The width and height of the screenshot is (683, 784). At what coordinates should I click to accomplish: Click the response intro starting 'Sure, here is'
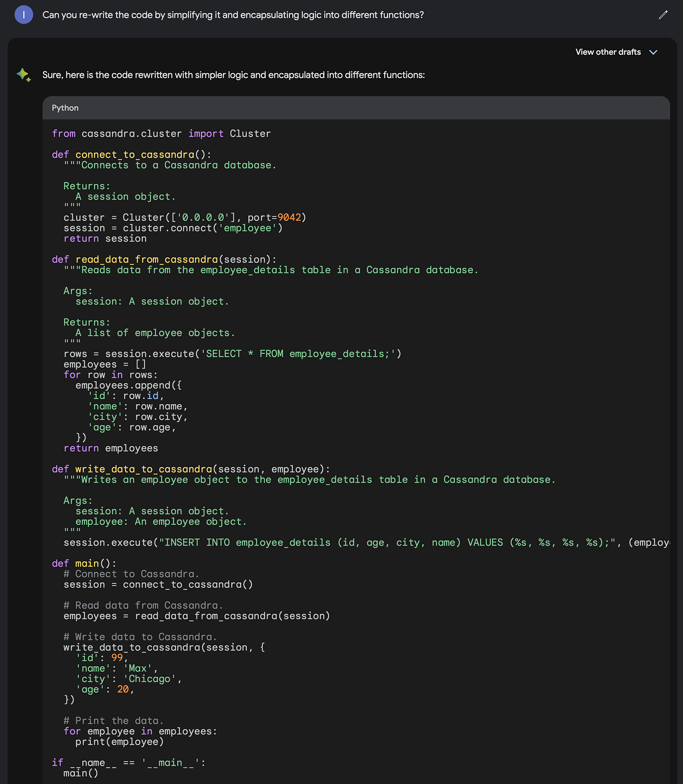[x=234, y=75]
